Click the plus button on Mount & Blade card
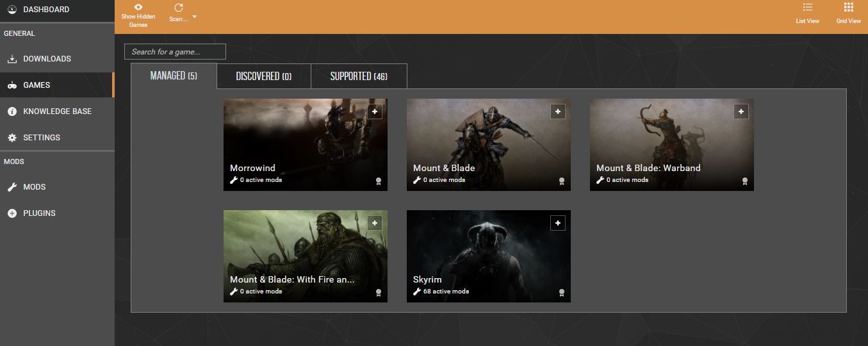868x346 pixels. point(558,111)
